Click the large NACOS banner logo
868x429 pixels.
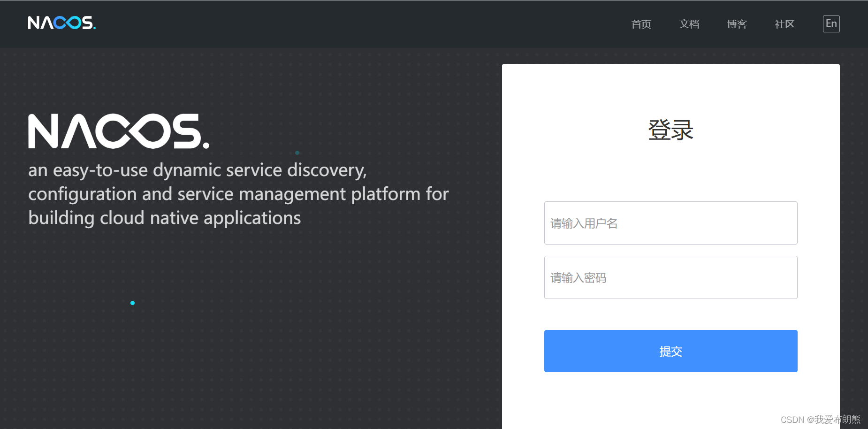[119, 131]
